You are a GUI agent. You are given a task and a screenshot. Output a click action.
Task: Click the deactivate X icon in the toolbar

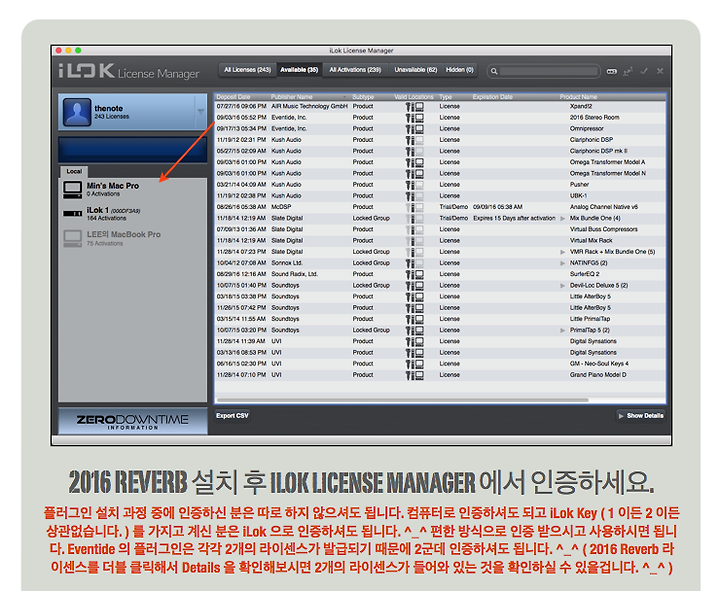tap(660, 71)
